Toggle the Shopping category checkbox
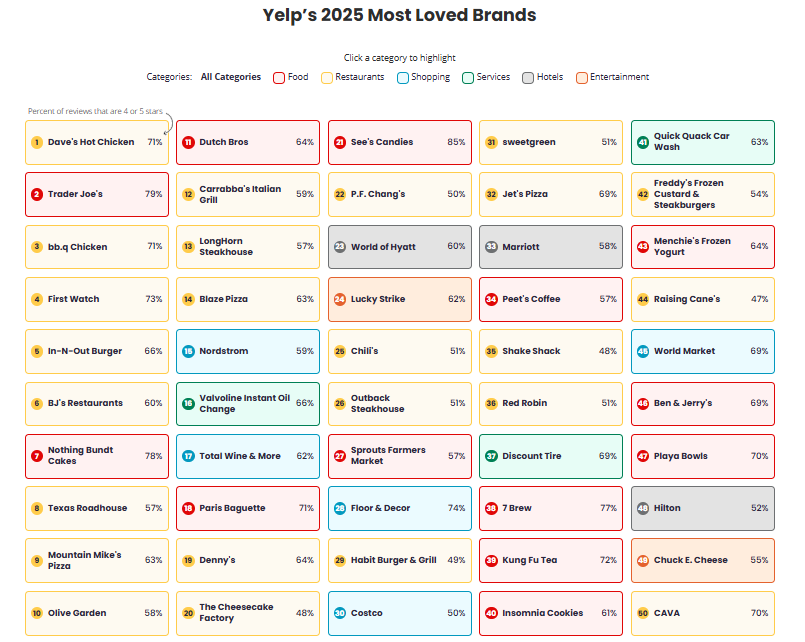 pos(403,77)
